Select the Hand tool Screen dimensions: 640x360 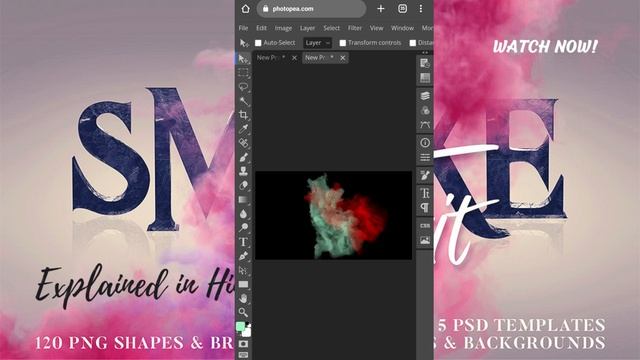243,298
